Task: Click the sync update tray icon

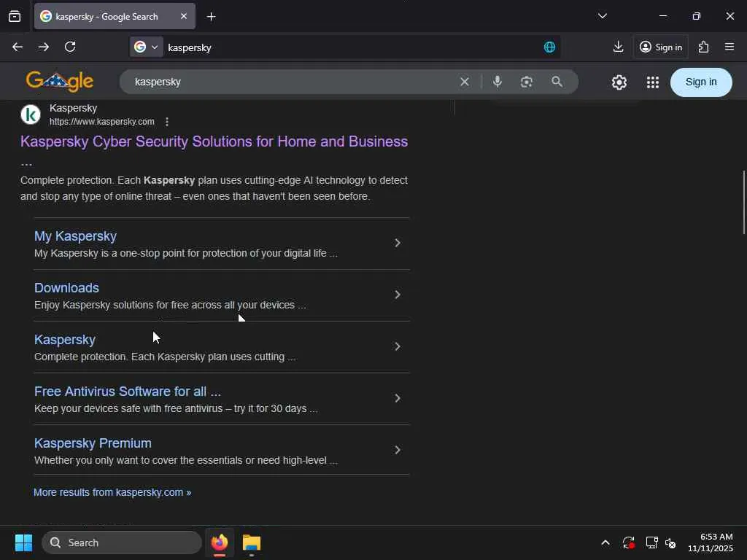Action: [x=628, y=542]
